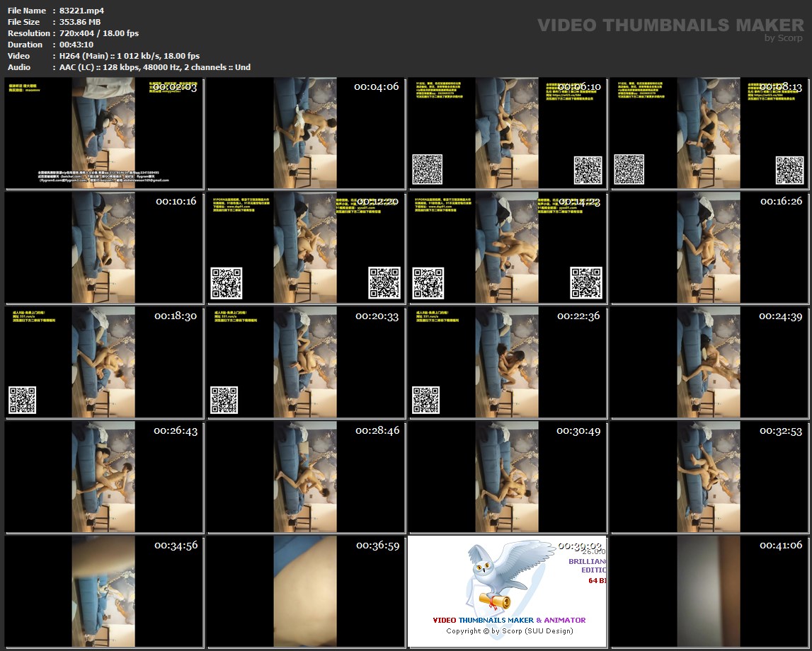This screenshot has width=812, height=651.
Task: Click the QR code in the 00:18:30 frame
Action: click(22, 400)
